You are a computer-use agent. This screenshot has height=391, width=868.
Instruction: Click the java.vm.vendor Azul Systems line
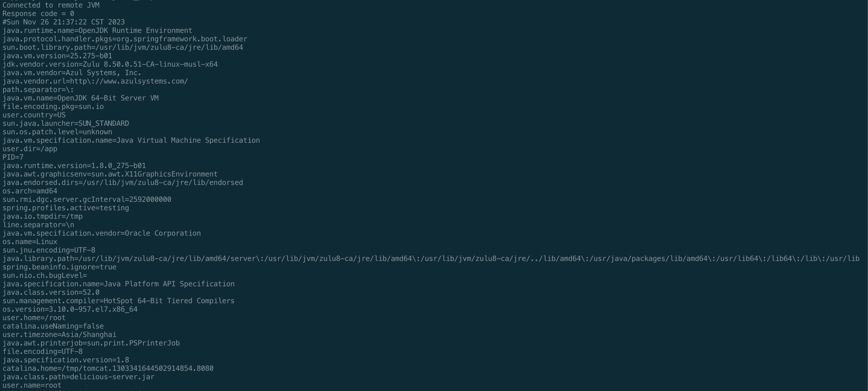pos(72,73)
